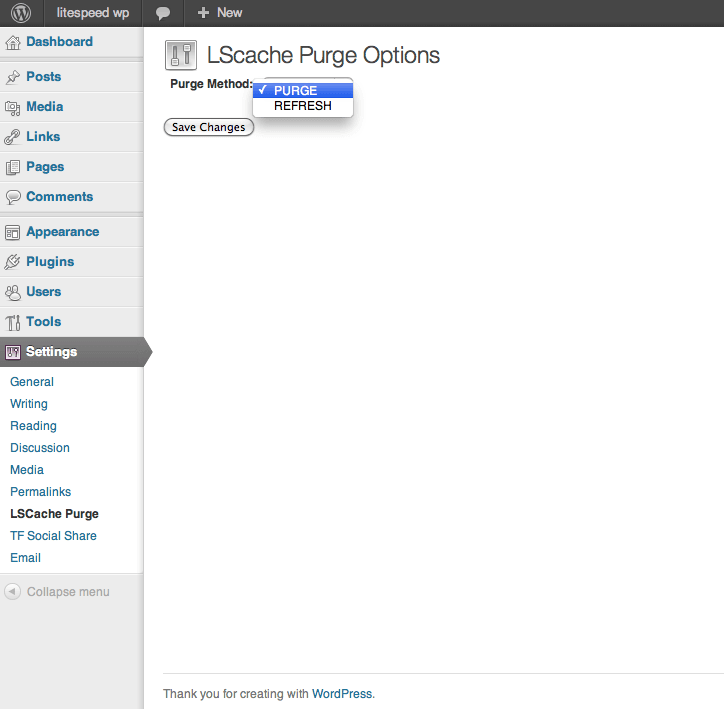Click the LScache Purge Options page title
Screen dimensions: 724x709
point(323,55)
